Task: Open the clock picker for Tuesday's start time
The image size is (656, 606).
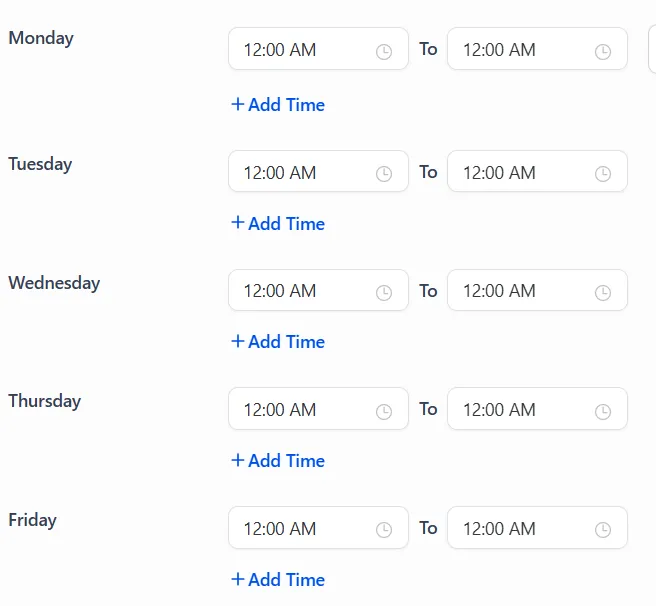Action: pyautogui.click(x=384, y=174)
